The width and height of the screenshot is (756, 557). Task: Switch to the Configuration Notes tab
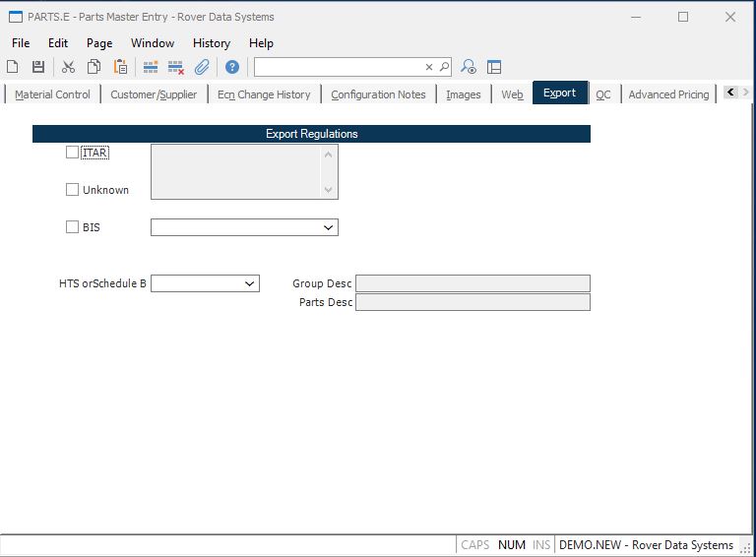(378, 94)
